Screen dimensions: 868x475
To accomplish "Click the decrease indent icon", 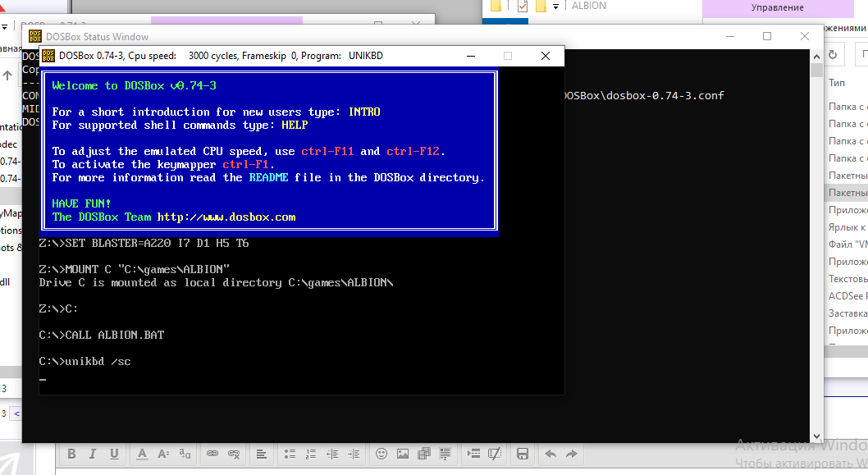I will click(332, 454).
